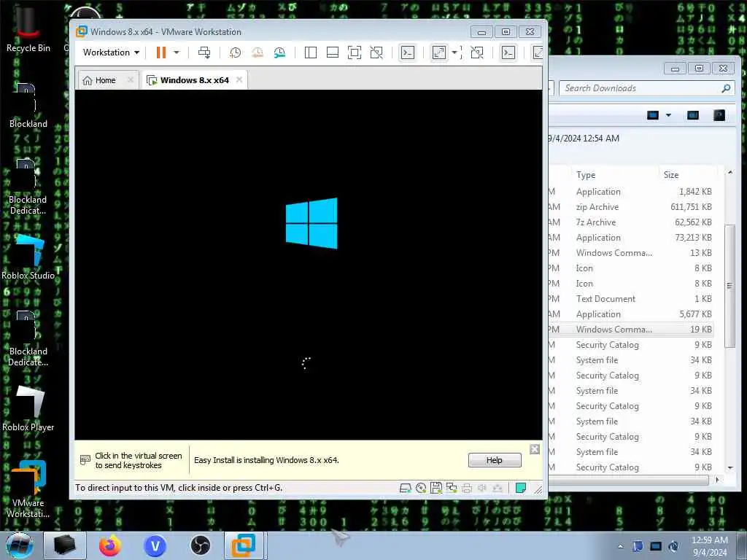The image size is (747, 560).
Task: Open the view options dropdown arrow in Explorer
Action: click(x=668, y=115)
